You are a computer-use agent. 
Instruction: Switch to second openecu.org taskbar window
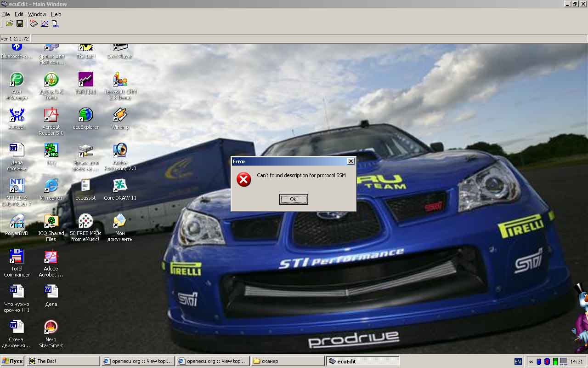coord(213,361)
